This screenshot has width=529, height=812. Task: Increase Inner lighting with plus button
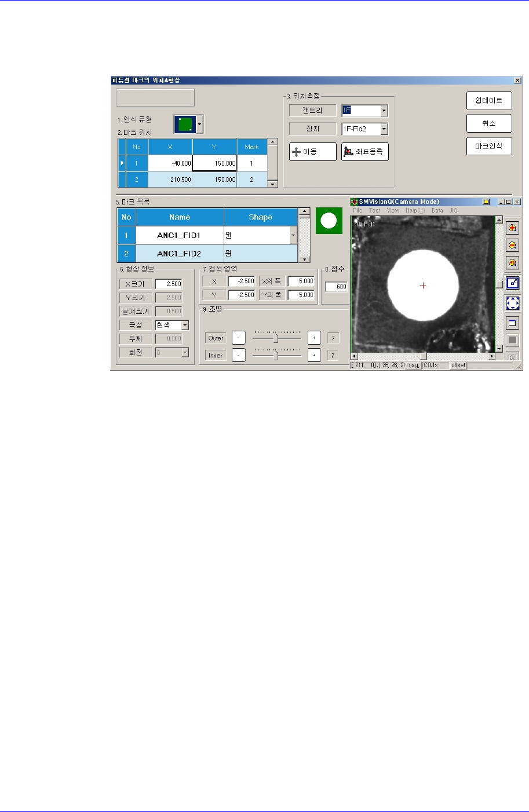pos(314,355)
